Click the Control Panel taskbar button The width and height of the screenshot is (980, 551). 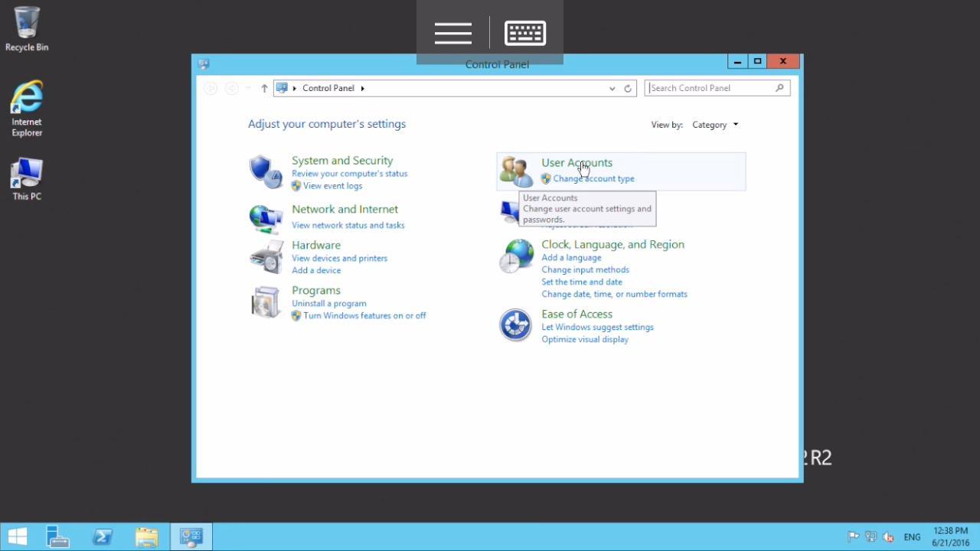point(191,536)
